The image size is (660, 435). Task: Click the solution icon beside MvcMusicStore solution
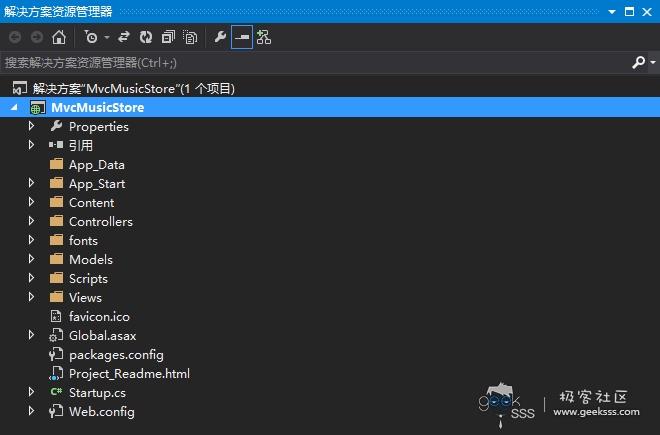coord(19,88)
